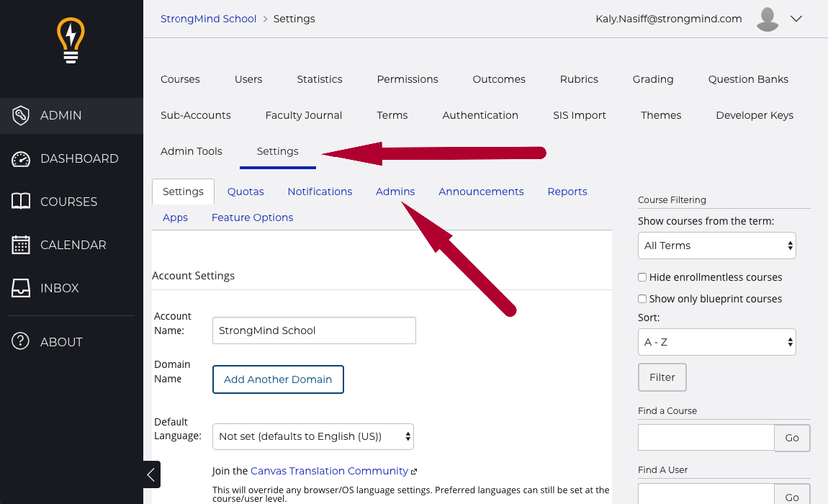
Task: Open Dashboard via the speedometer icon
Action: pos(21,158)
